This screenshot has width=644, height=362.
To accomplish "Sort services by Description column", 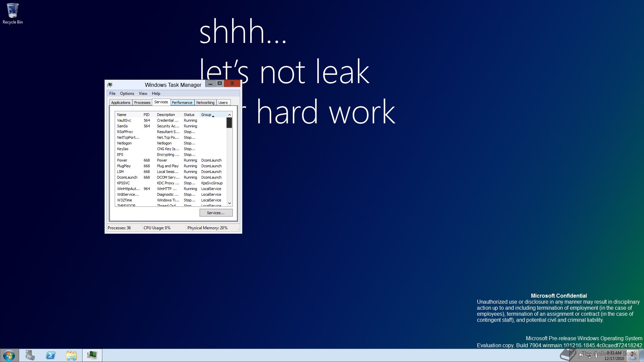I will click(x=169, y=115).
